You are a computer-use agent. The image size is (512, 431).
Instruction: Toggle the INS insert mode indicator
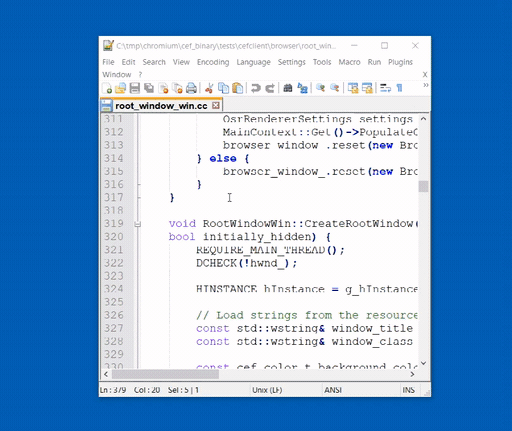tap(408, 390)
